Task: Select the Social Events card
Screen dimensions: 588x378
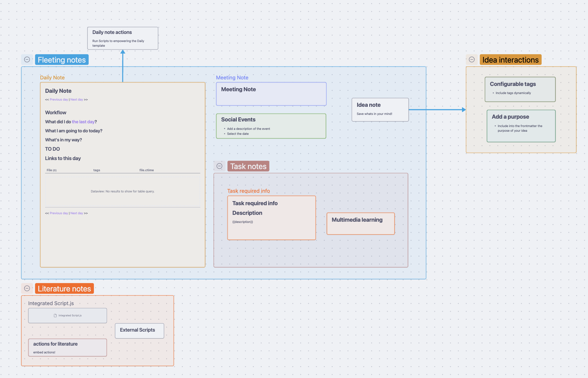Action: (x=271, y=126)
